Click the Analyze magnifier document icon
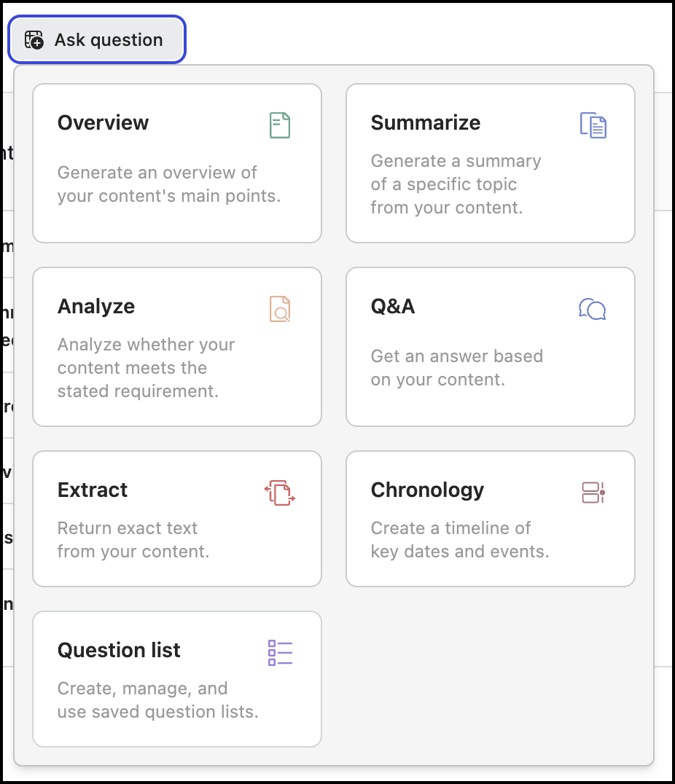 pos(280,309)
